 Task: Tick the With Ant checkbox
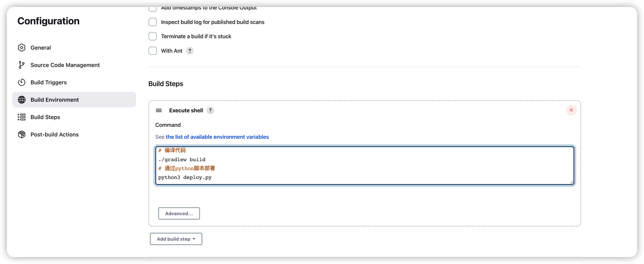click(152, 51)
